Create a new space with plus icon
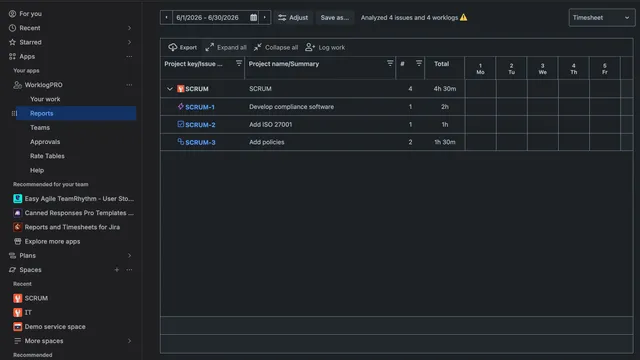640x360 pixels. pyautogui.click(x=117, y=270)
